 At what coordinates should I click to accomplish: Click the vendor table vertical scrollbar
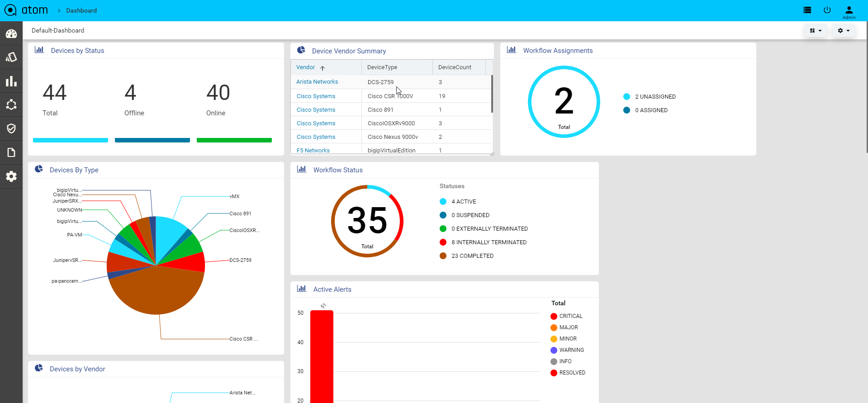(x=492, y=94)
